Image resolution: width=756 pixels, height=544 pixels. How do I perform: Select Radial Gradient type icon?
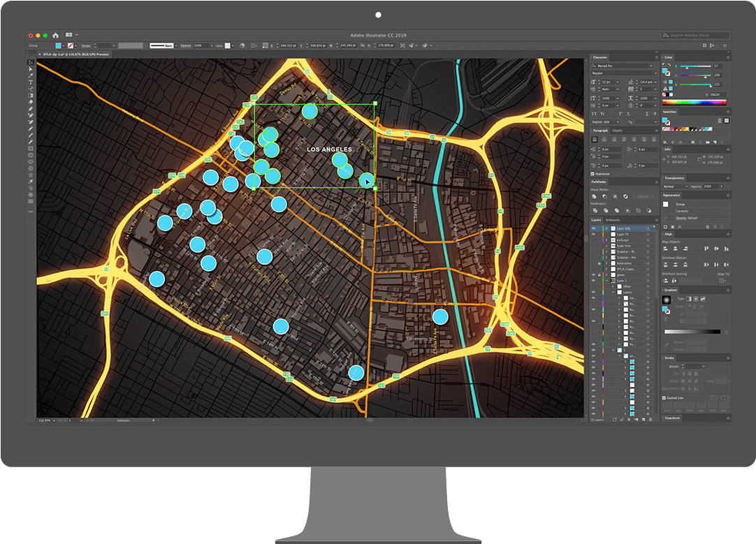[696, 299]
